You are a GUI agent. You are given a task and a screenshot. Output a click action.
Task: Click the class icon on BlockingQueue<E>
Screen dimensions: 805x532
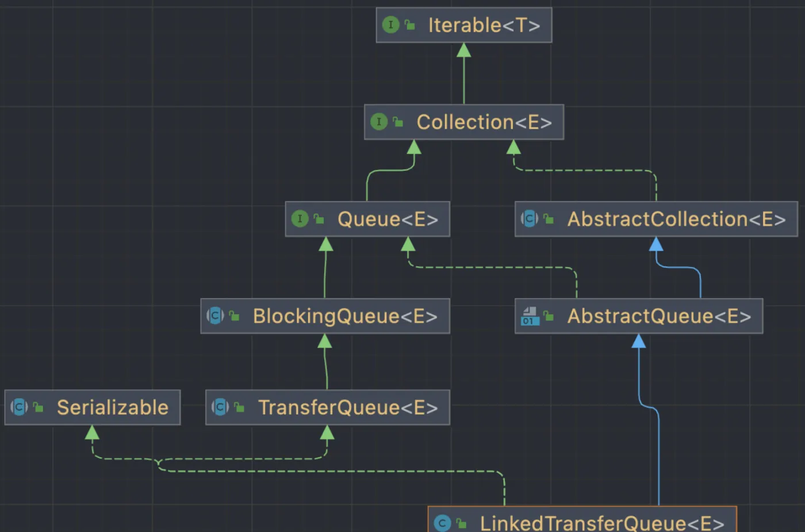coord(216,315)
